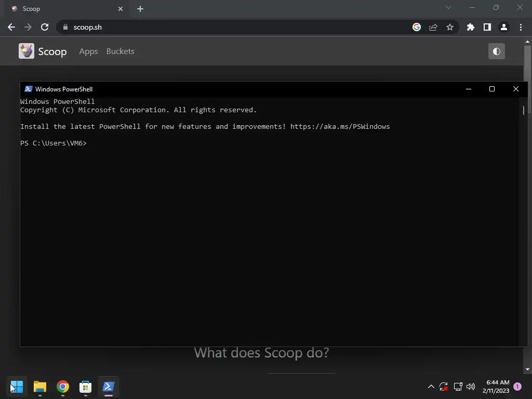This screenshot has height=399, width=532.
Task: Open the Chrome profile menu
Action: click(504, 27)
